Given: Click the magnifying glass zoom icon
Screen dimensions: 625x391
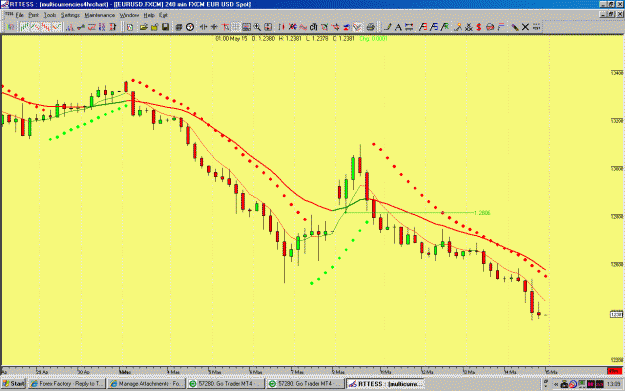Looking at the screenshot, I should tap(257, 27).
